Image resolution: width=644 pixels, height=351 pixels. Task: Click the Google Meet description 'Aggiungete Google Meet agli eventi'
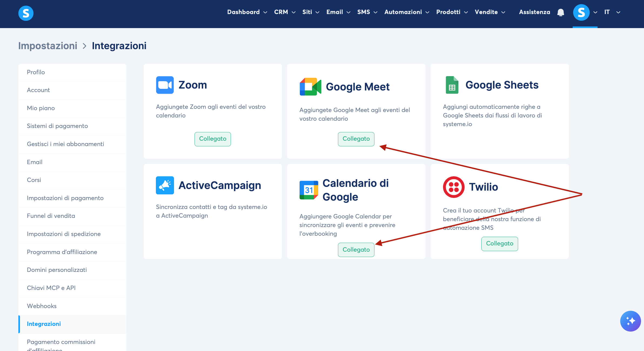click(x=355, y=114)
